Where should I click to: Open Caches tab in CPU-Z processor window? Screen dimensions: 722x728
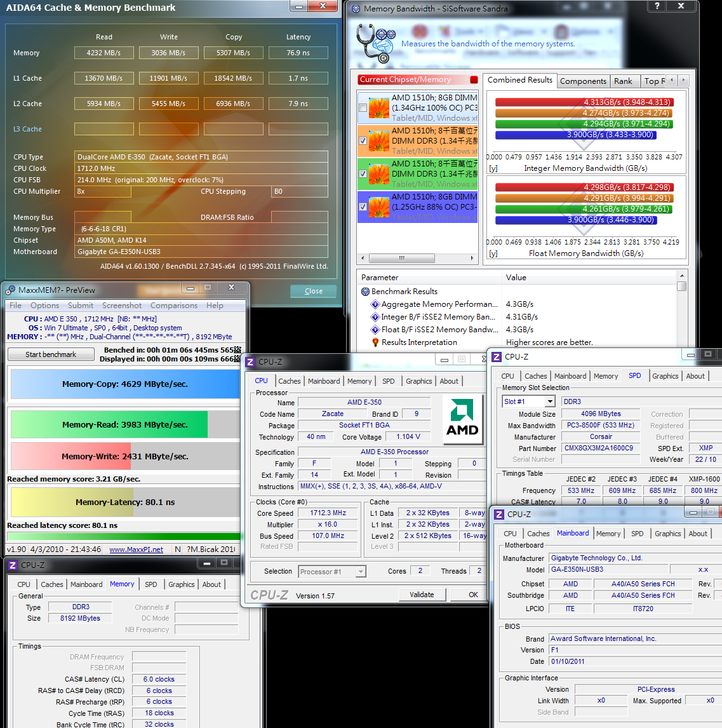[290, 381]
